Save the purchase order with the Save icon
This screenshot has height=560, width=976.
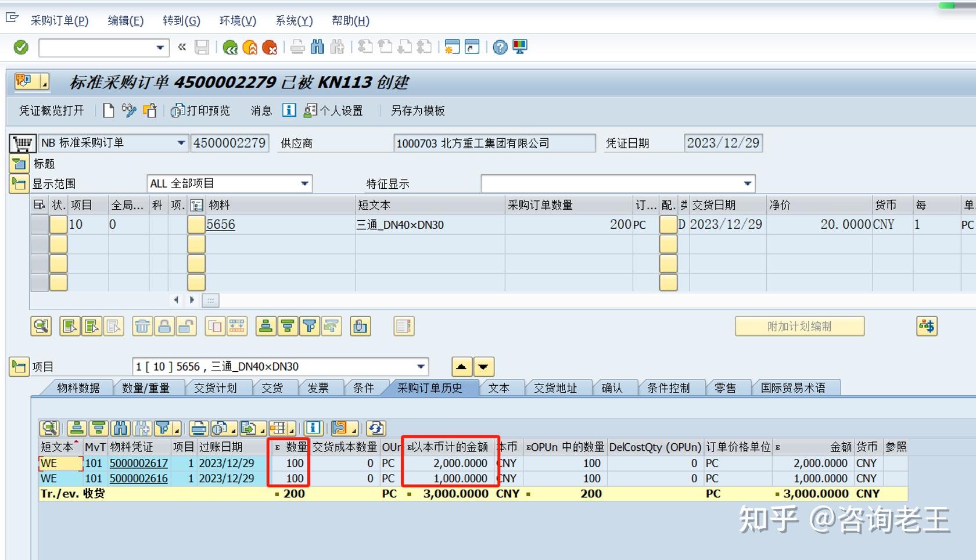pos(203,47)
